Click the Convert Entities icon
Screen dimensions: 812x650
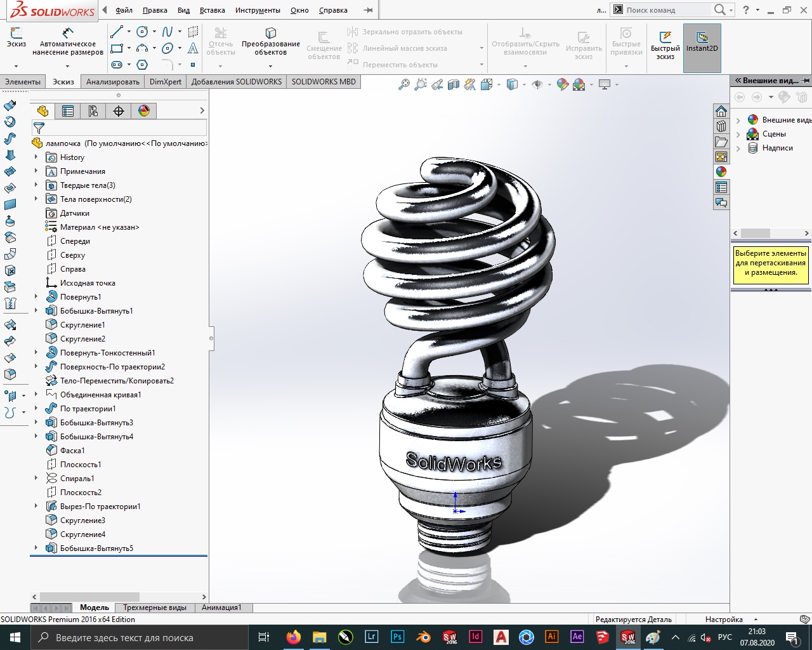pos(271,42)
